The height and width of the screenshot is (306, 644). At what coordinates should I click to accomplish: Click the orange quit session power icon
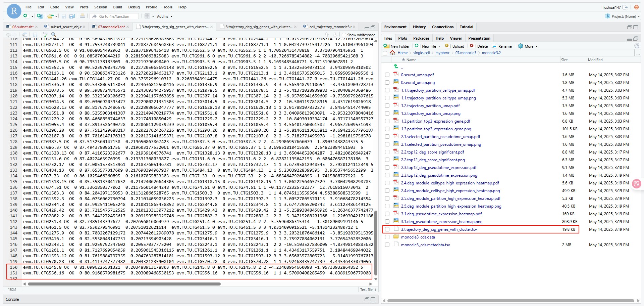point(636,7)
